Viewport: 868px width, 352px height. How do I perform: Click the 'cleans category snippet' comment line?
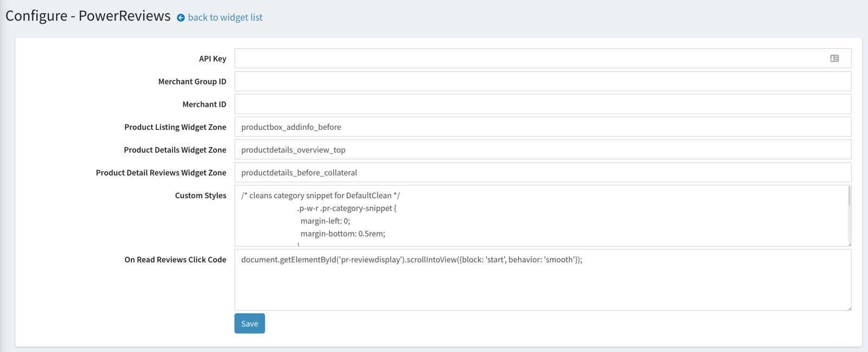coord(321,195)
